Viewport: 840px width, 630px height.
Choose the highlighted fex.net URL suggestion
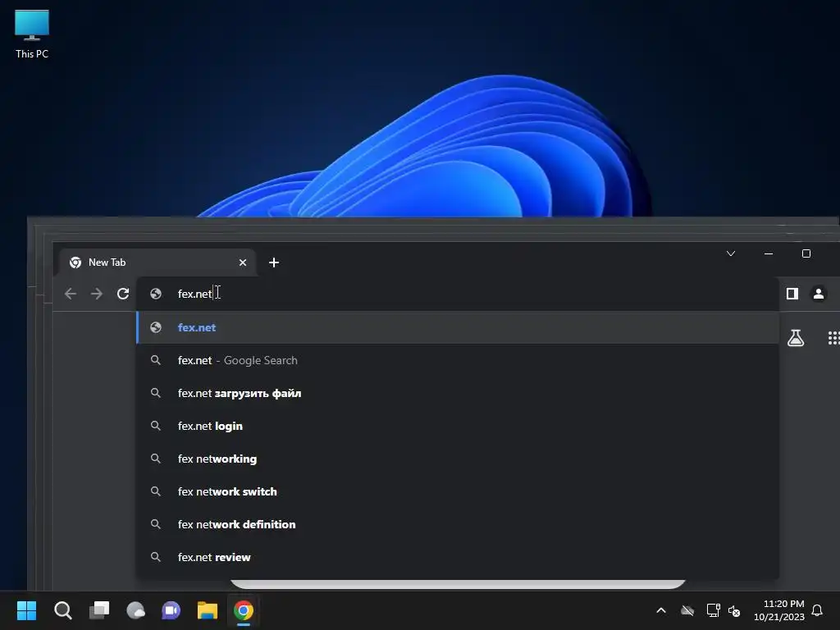tap(458, 327)
